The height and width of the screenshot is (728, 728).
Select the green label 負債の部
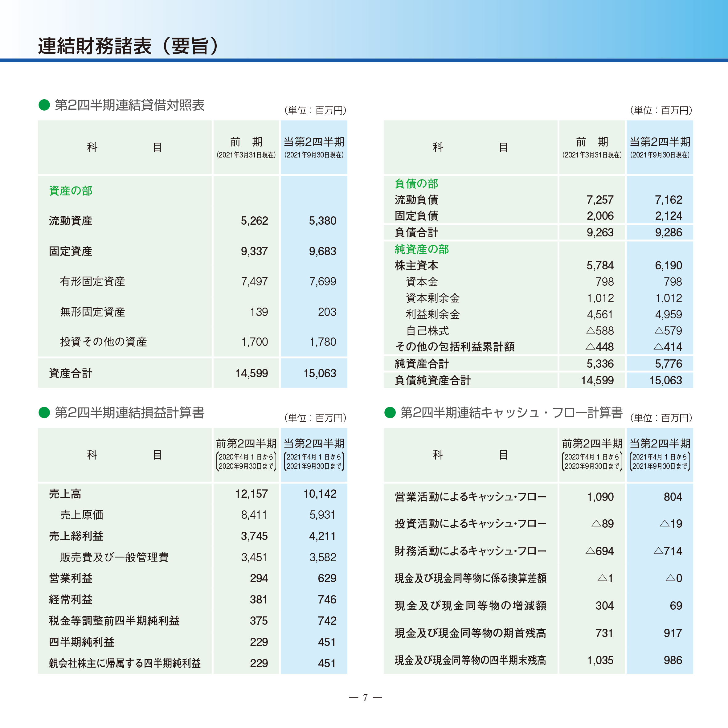pos(416,183)
